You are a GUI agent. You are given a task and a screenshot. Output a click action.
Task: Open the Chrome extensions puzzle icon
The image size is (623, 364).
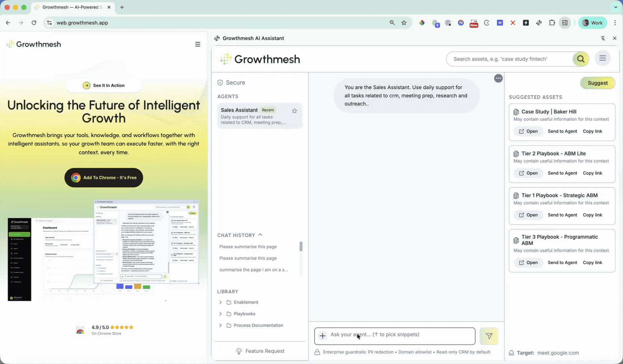tap(552, 23)
